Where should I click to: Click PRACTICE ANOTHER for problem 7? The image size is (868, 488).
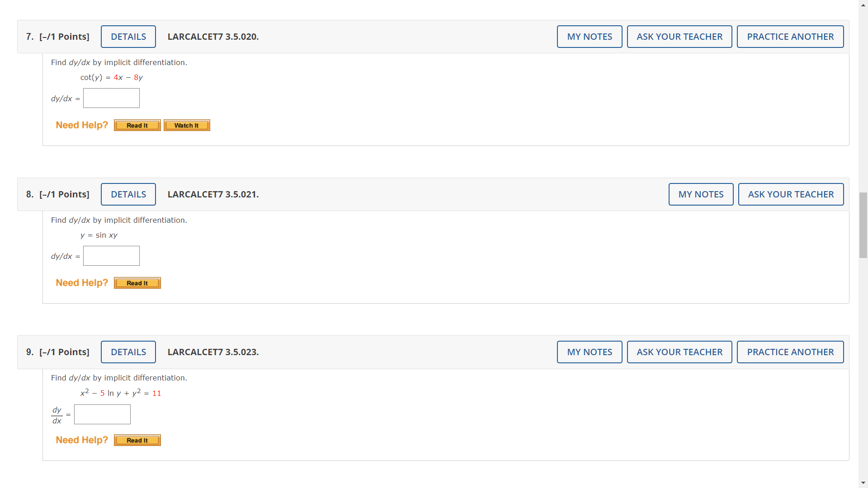(x=790, y=37)
